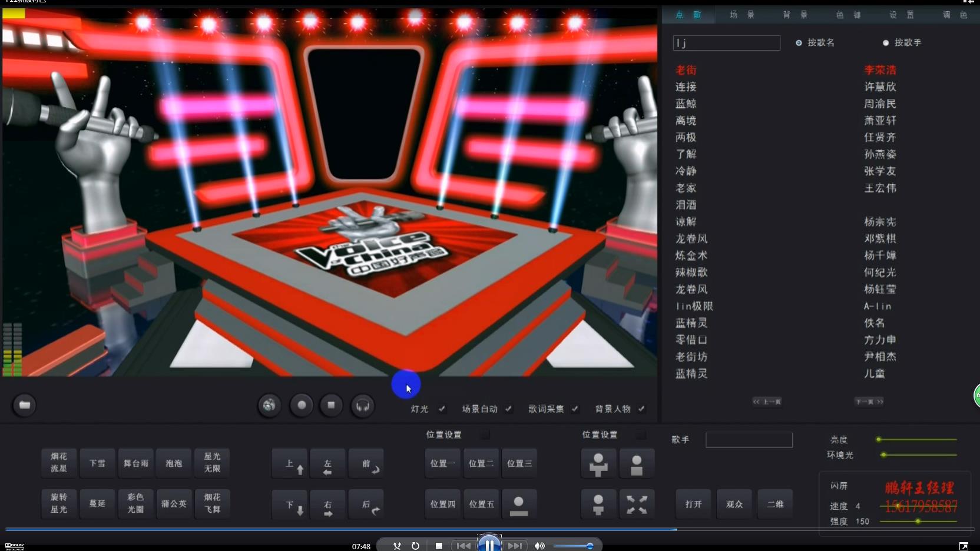Click the globe-shaped round button

269,405
